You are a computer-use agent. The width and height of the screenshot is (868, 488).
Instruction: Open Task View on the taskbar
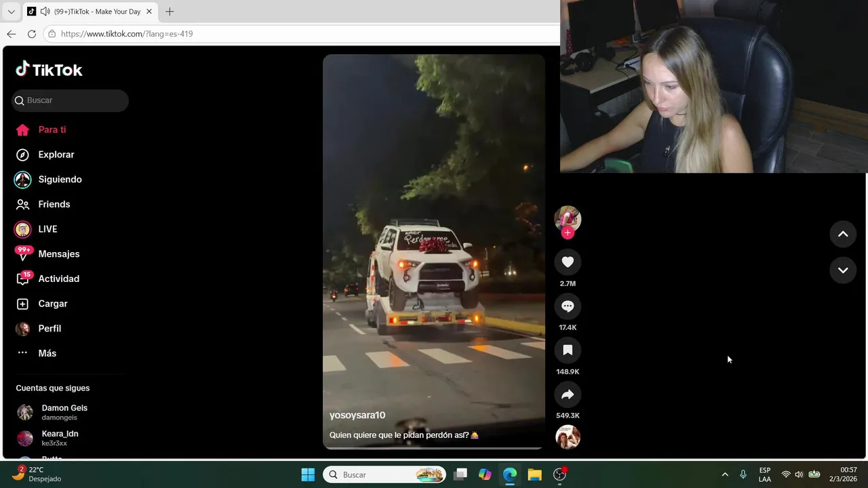pos(460,474)
